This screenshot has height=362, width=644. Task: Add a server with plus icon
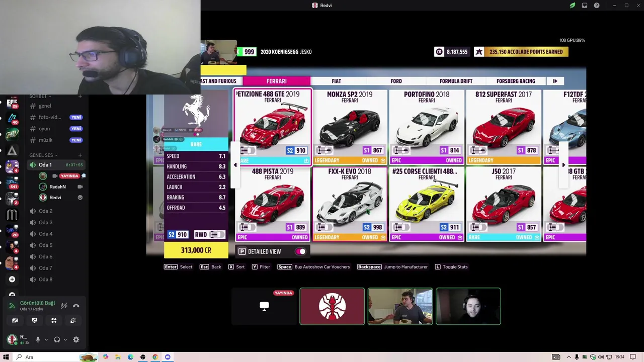tap(12, 279)
